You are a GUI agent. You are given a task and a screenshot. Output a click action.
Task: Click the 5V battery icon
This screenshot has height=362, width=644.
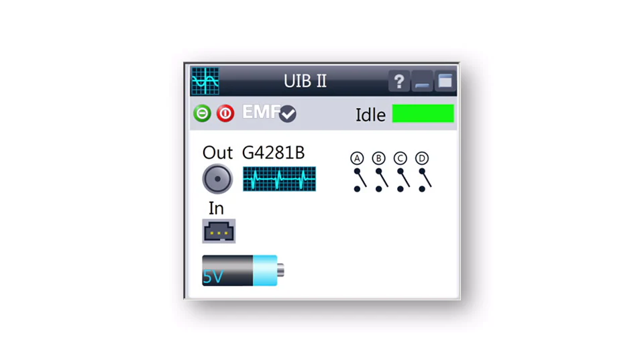point(243,270)
